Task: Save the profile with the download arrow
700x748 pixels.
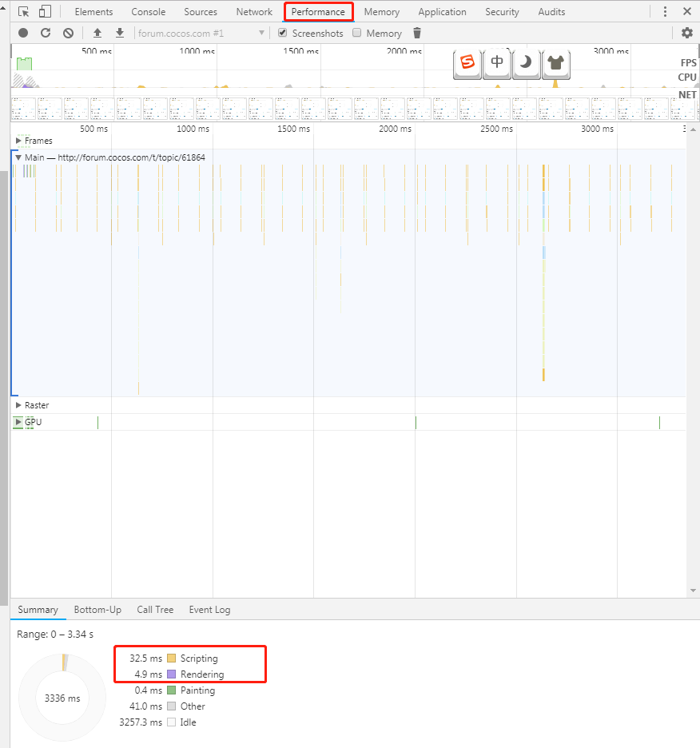Action: tap(120, 33)
